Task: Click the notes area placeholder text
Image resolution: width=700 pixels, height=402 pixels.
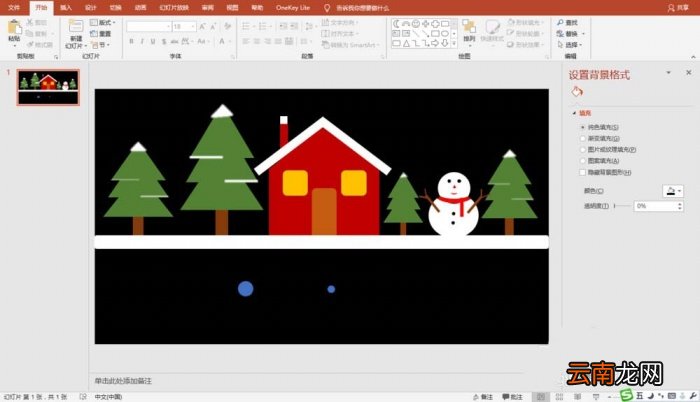Action: 123,381
